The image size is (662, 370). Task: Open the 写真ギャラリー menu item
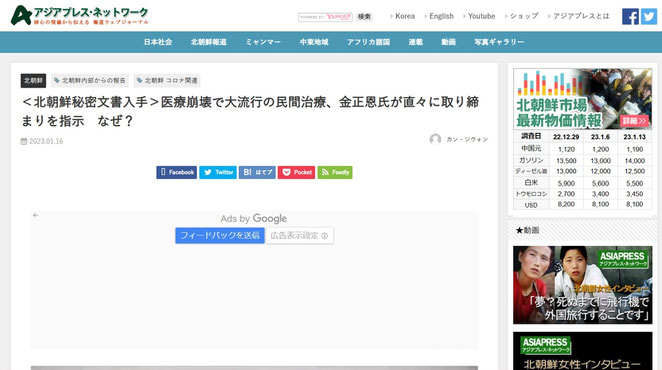[x=499, y=42]
